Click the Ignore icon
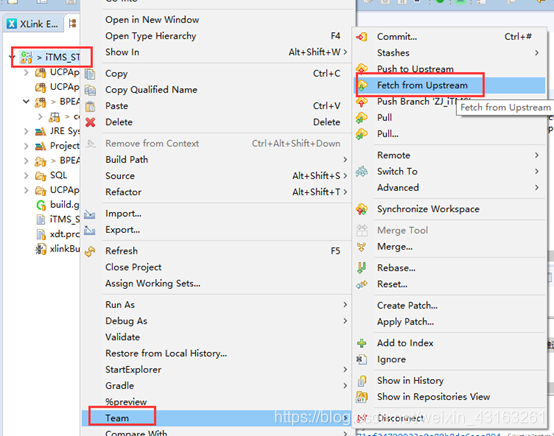 [361, 359]
